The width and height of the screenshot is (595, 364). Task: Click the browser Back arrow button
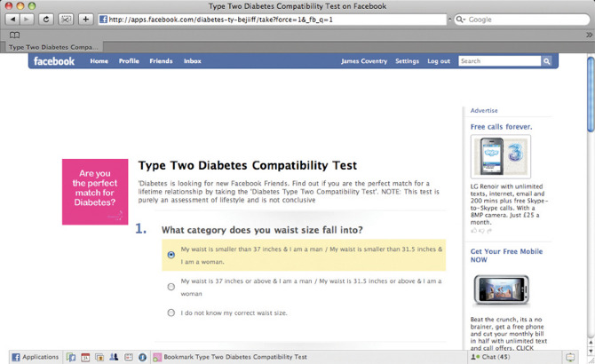[13, 19]
